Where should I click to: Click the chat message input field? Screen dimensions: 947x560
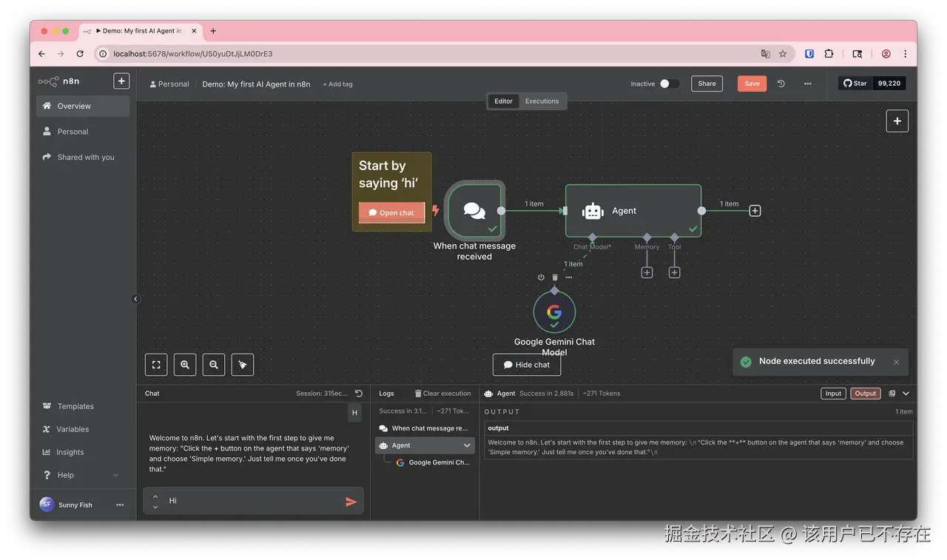click(252, 501)
